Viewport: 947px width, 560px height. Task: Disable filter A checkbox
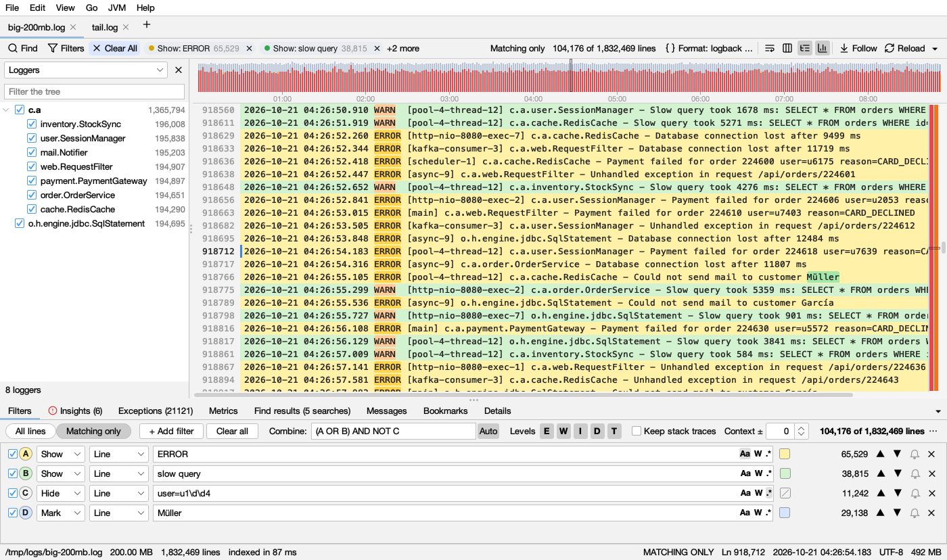point(12,454)
